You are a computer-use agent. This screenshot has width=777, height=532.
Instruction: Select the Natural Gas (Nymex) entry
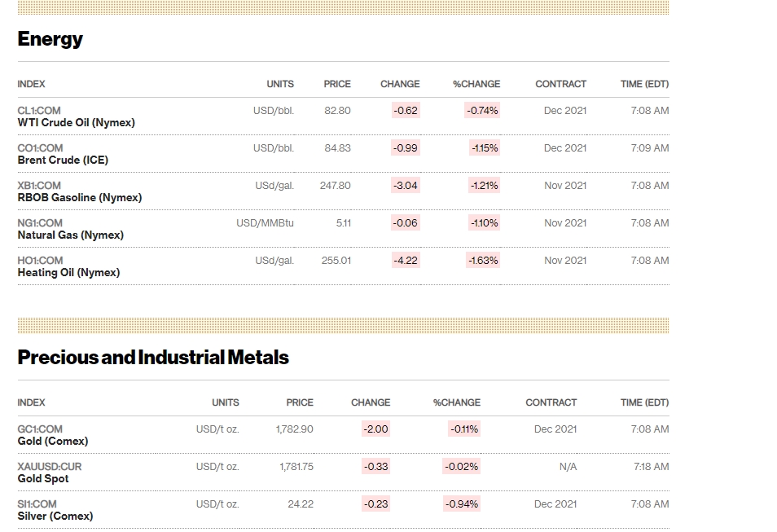[70, 235]
